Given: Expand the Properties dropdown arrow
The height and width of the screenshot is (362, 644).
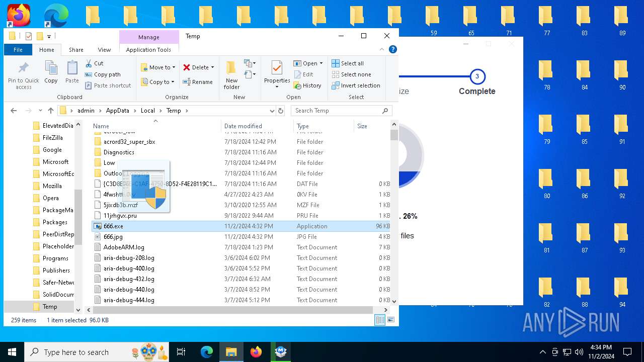Looking at the screenshot, I should click(x=277, y=87).
